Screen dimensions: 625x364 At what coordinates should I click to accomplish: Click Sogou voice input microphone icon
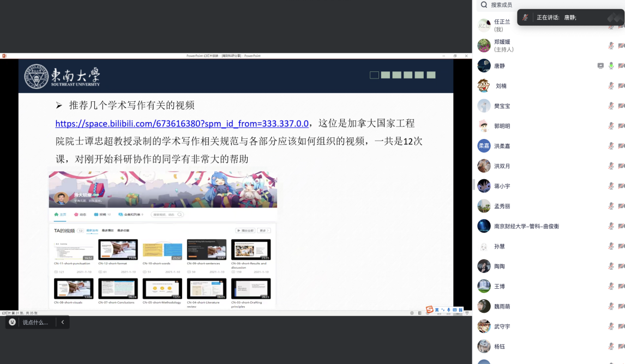448,310
